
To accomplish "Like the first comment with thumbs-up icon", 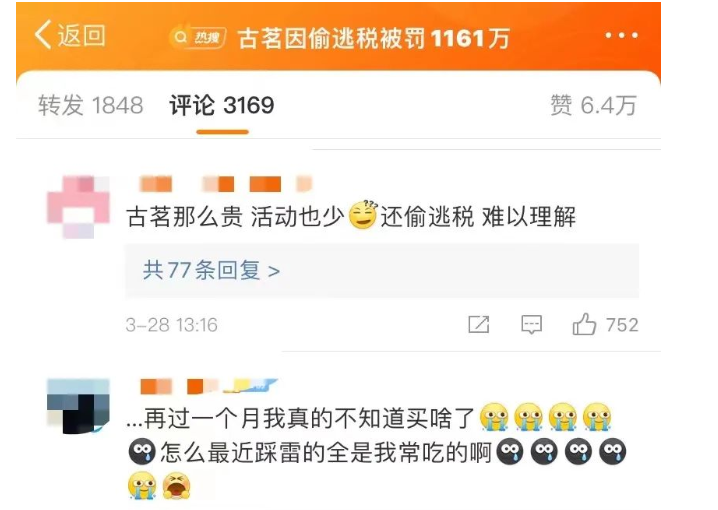I will coord(584,324).
